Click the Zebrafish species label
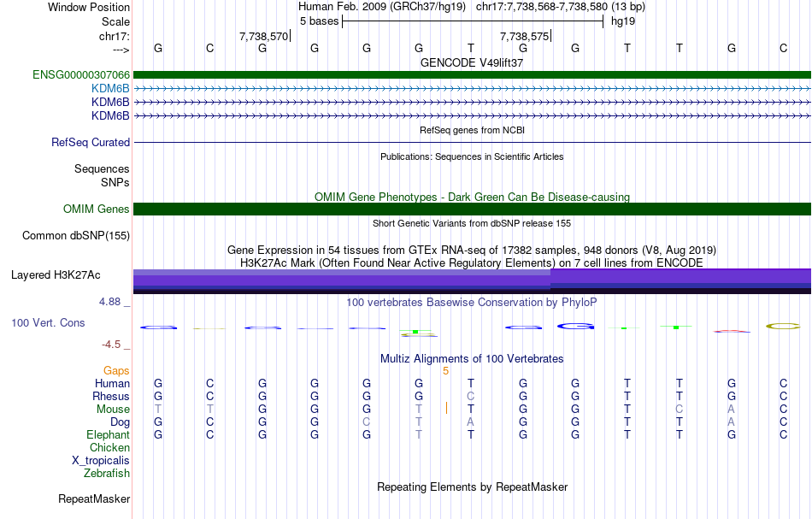Viewport: 812px width, 519px height. click(107, 474)
